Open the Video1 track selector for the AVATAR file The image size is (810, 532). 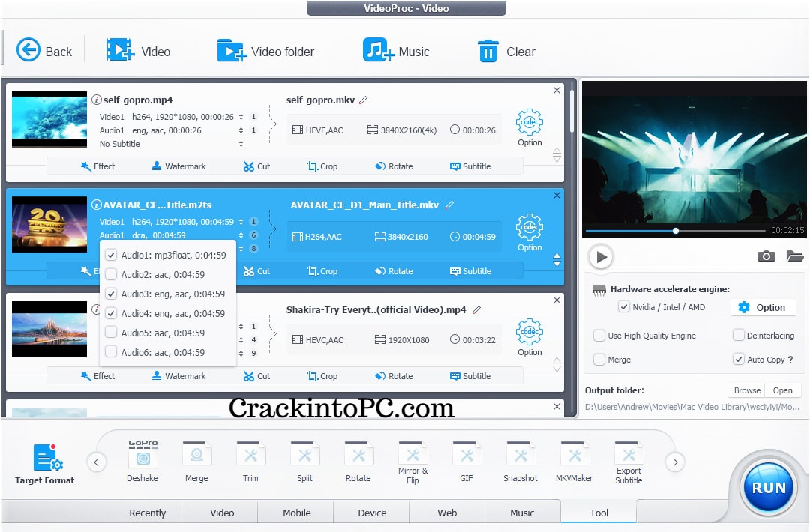coord(241,222)
